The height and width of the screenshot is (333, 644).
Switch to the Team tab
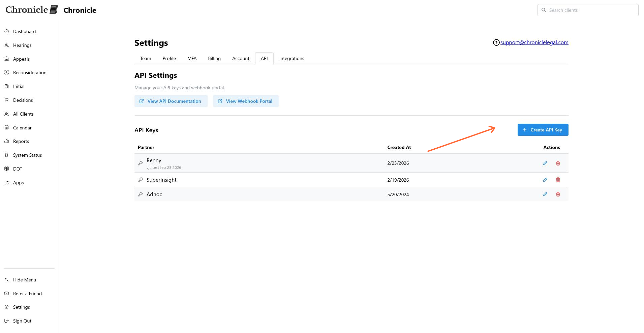[146, 58]
